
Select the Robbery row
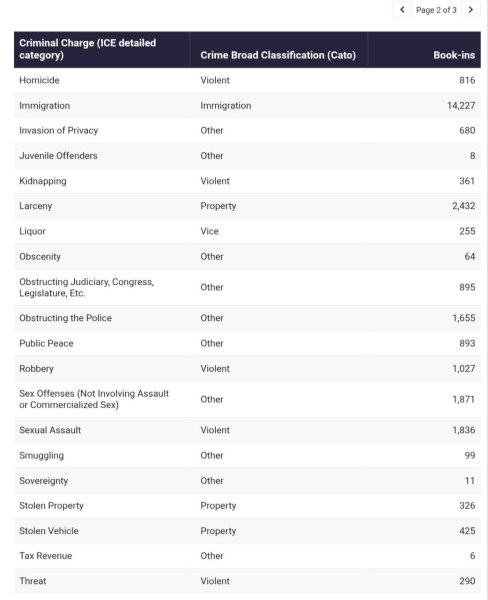click(x=247, y=368)
